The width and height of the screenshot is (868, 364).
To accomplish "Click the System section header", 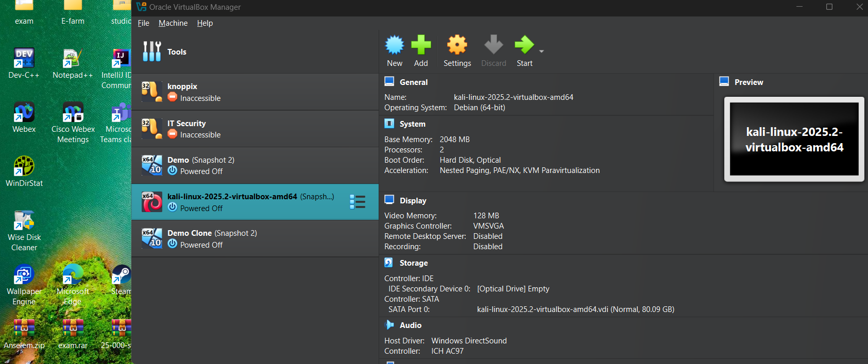I will click(413, 124).
